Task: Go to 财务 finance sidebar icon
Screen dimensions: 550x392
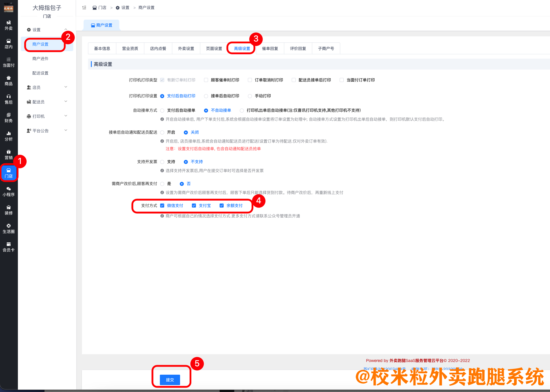Action: 9,118
